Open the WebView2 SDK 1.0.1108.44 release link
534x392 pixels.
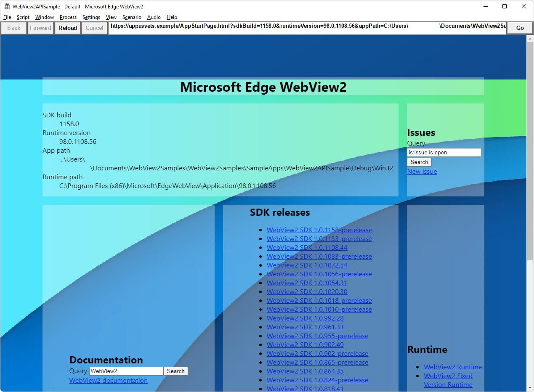[307, 247]
